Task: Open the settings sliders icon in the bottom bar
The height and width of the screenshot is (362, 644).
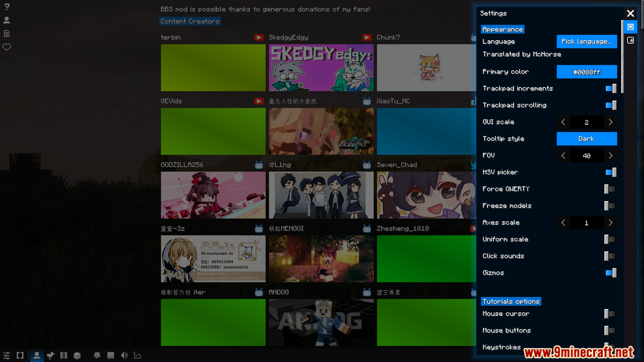Action: (x=7, y=355)
